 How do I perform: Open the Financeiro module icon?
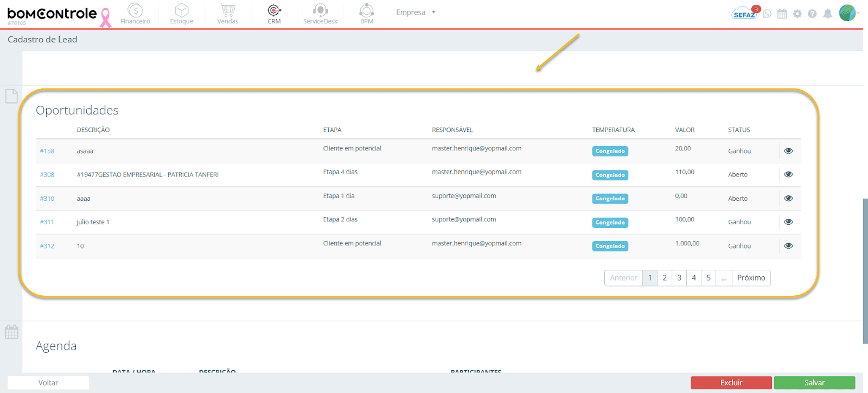(135, 14)
